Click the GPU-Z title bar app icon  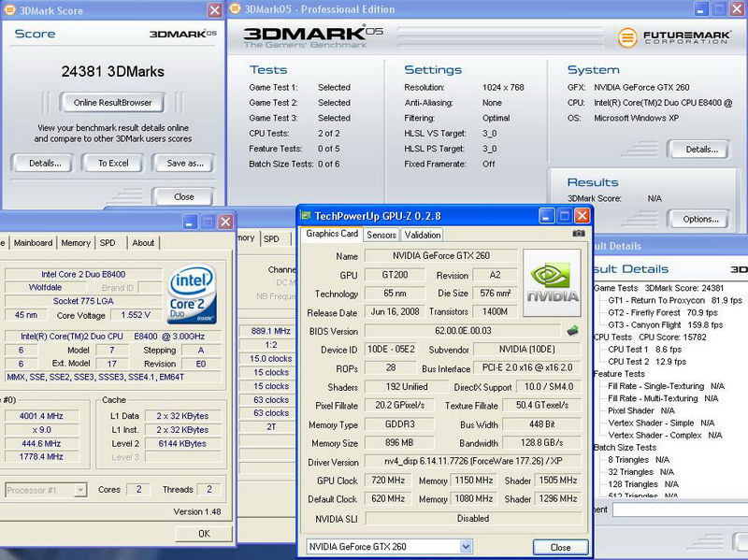306,216
